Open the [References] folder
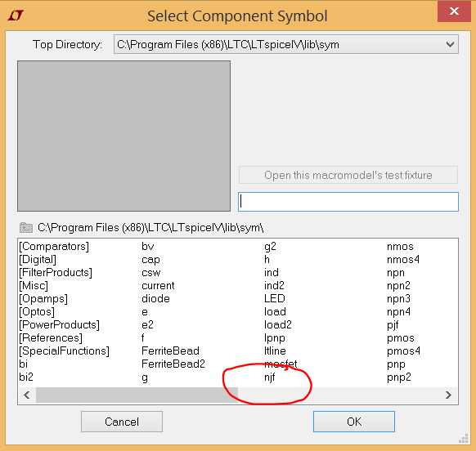Screen dimensions: 476x451 pyautogui.click(x=51, y=338)
